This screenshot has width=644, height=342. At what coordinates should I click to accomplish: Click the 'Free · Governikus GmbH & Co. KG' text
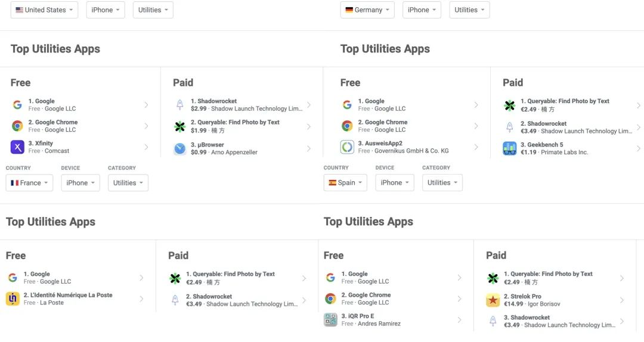(403, 151)
